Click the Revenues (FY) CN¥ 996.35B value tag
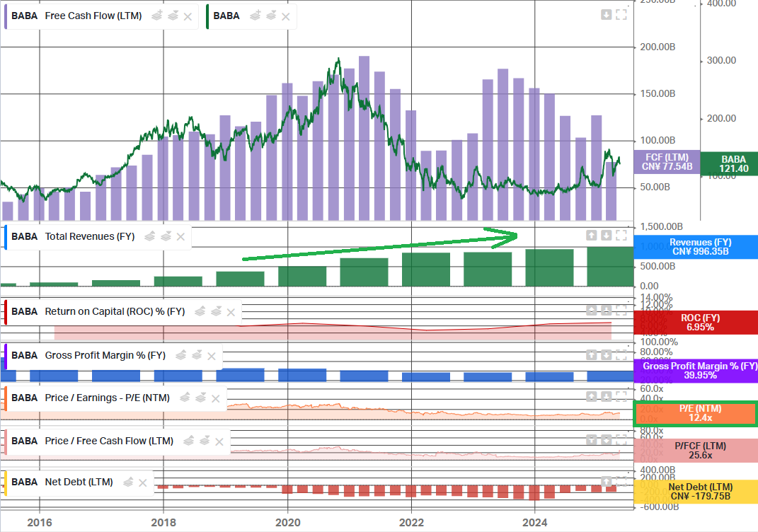This screenshot has height=532, width=758. (696, 247)
